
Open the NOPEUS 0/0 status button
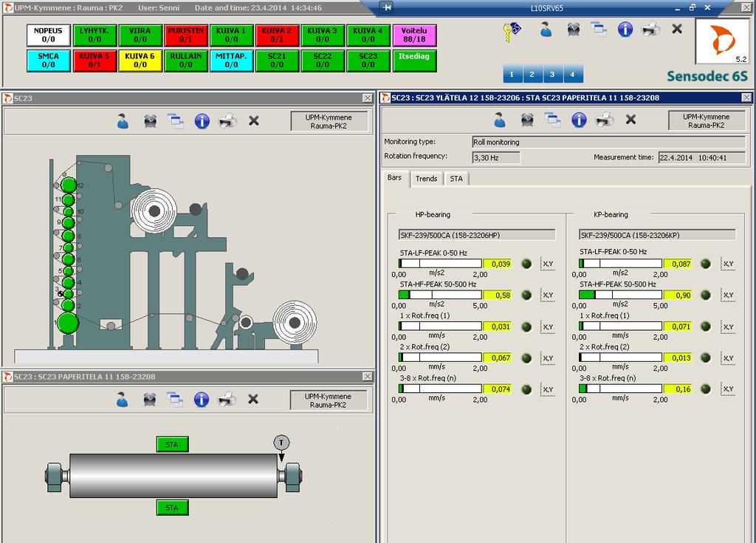coord(48,35)
